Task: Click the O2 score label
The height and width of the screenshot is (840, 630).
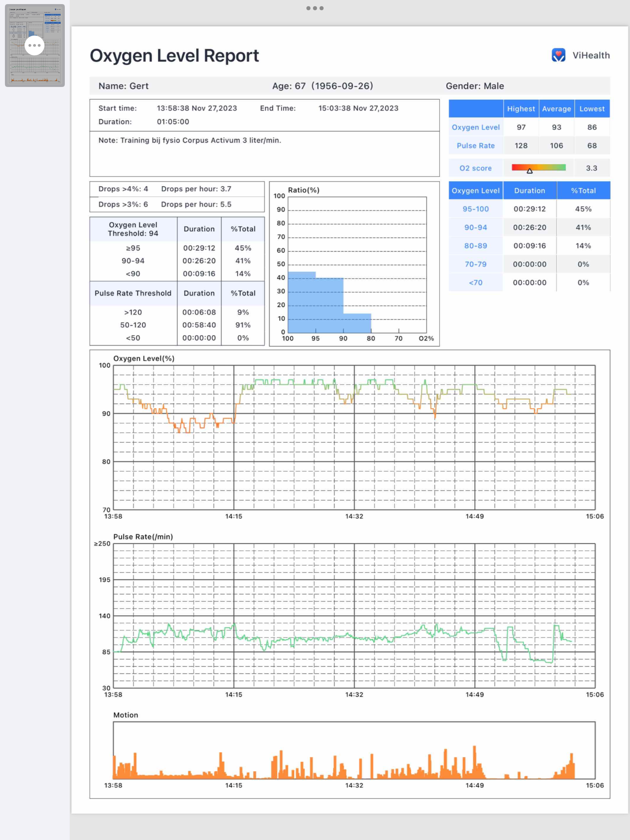Action: tap(475, 168)
